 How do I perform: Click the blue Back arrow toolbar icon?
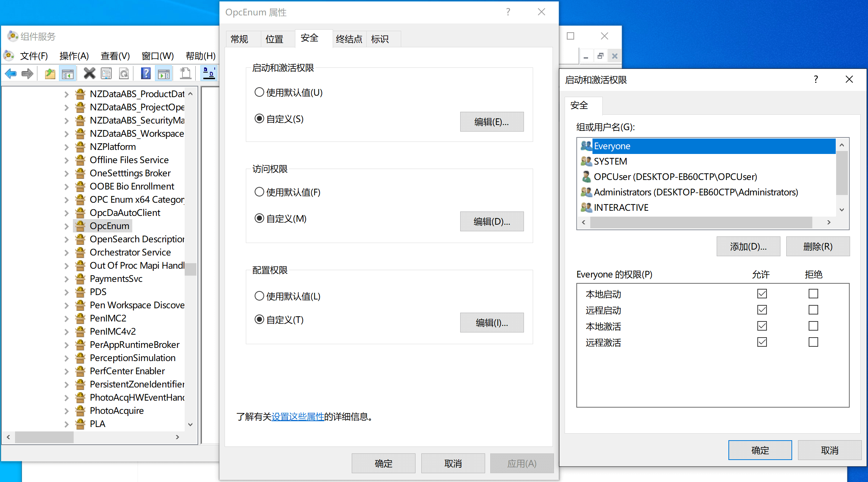pos(11,74)
